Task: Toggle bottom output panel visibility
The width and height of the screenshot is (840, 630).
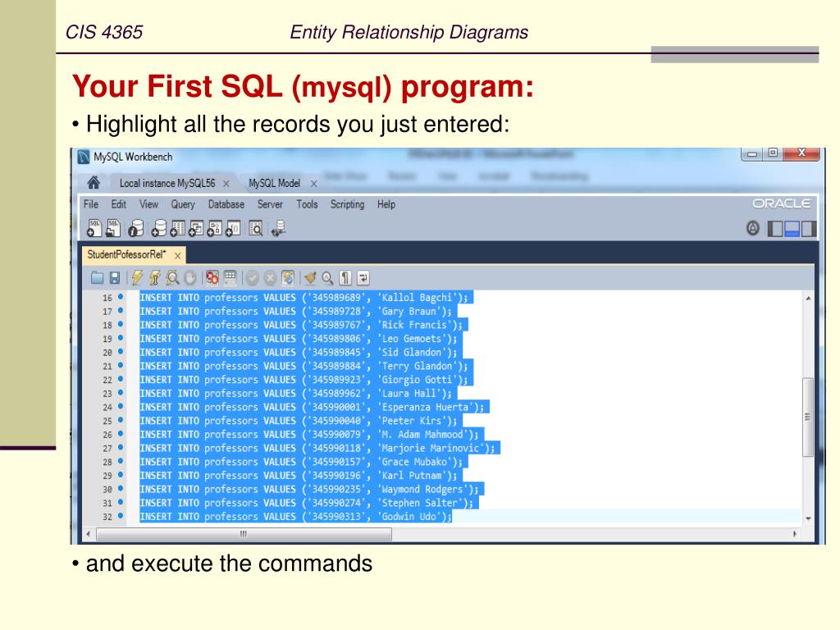Action: (792, 229)
